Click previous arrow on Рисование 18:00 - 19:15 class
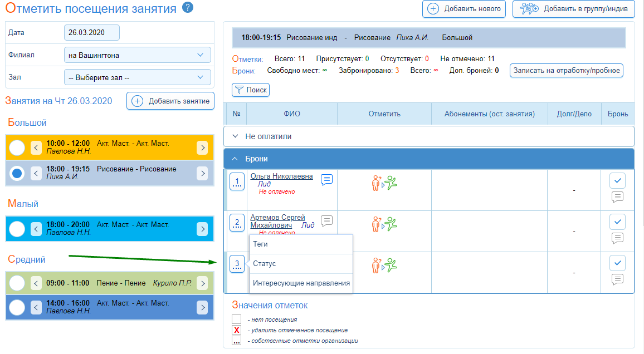Screen dimensions: 644x354 click(x=36, y=173)
